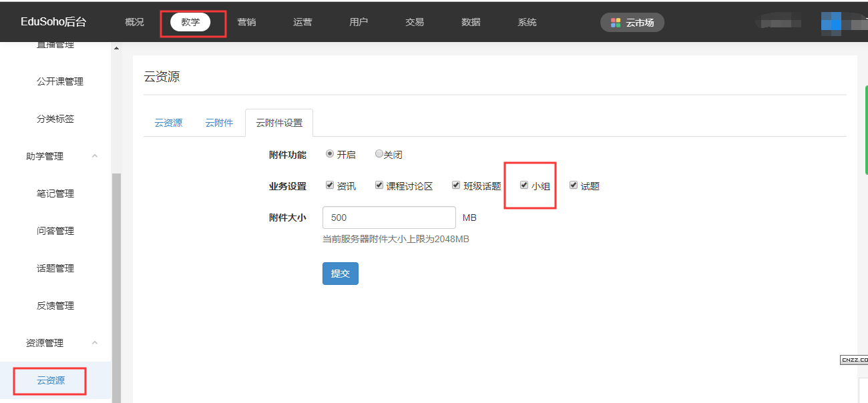
Task: Switch to the 云资源 tab
Action: (168, 123)
